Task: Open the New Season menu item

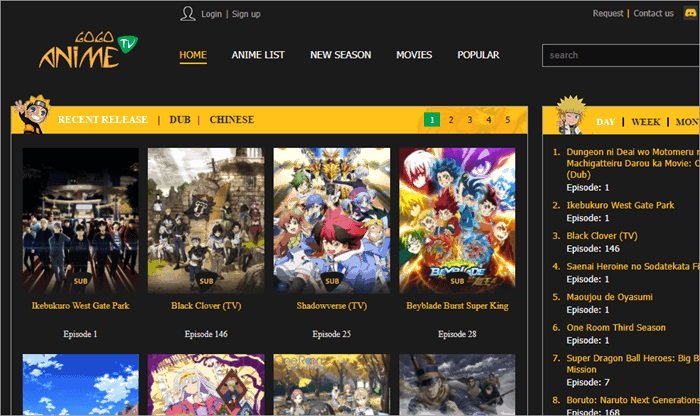Action: [x=340, y=55]
